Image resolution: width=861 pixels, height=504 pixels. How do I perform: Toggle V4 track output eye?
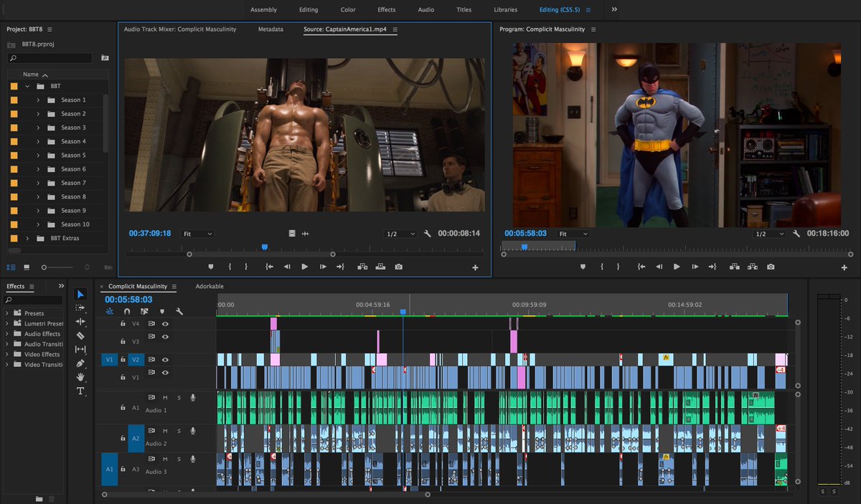165,324
